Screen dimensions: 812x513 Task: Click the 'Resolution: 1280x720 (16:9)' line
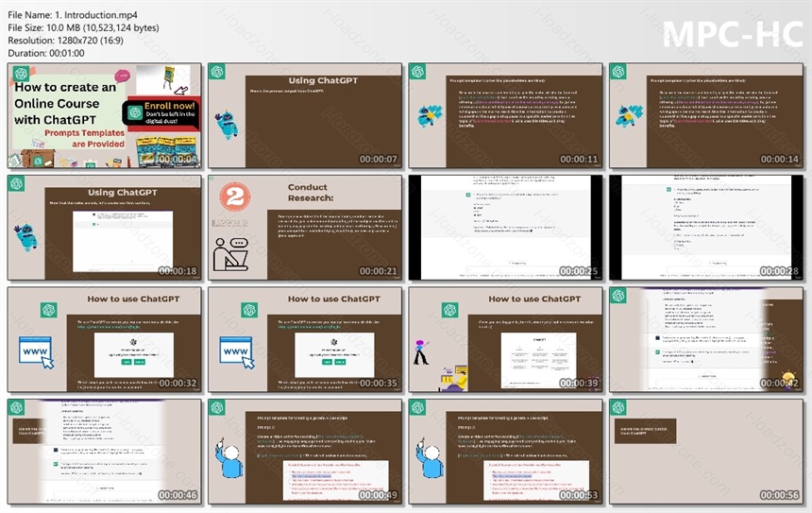tap(66, 40)
